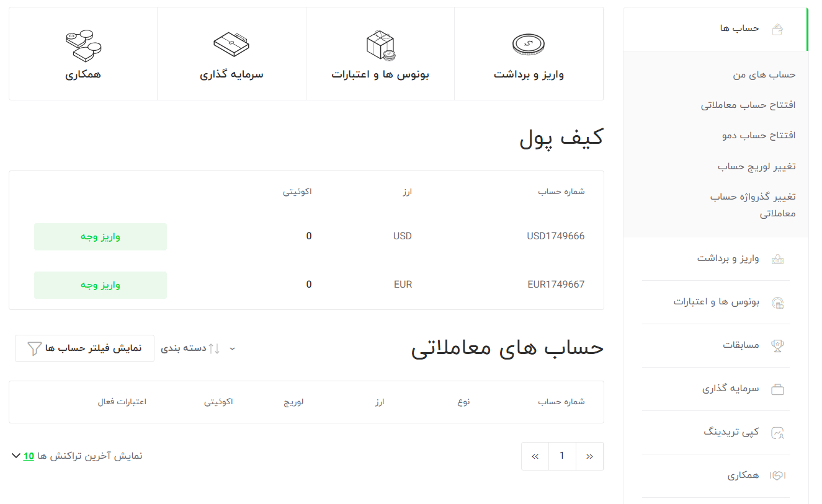Open the حساب ها sidebar section
822x504 pixels.
tap(715, 29)
